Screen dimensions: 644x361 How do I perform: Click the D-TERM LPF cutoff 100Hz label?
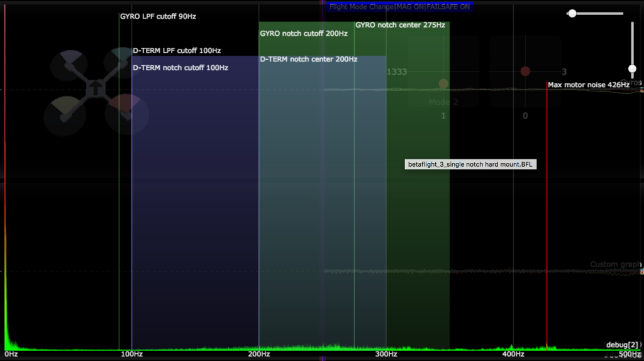(x=177, y=50)
